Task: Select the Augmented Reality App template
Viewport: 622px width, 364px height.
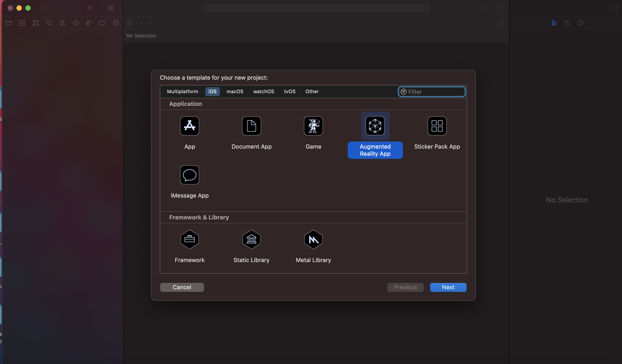Action: coord(375,126)
